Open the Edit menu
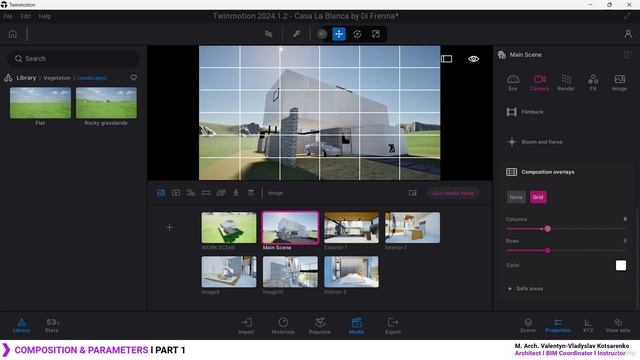Image resolution: width=640 pixels, height=360 pixels. [25, 16]
